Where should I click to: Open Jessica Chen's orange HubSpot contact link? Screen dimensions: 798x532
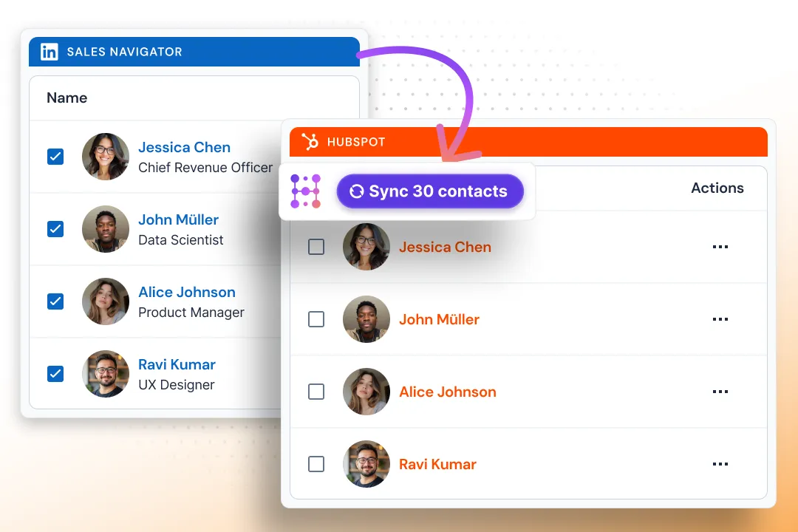click(446, 247)
